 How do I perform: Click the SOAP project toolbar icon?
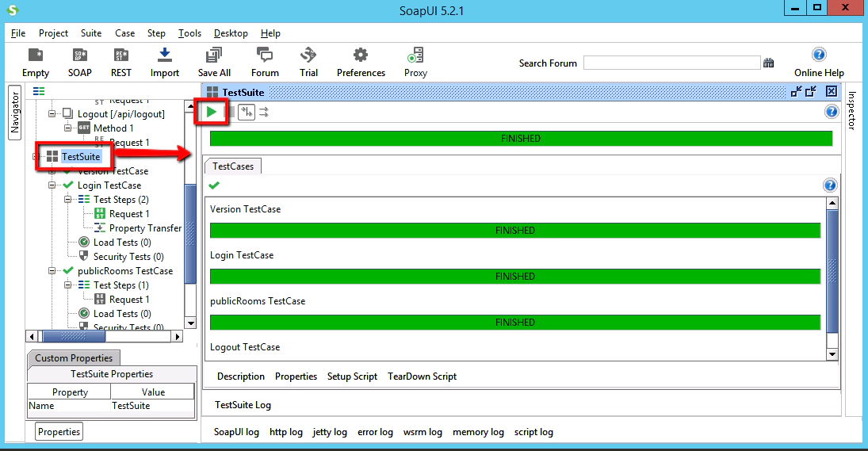pos(80,63)
